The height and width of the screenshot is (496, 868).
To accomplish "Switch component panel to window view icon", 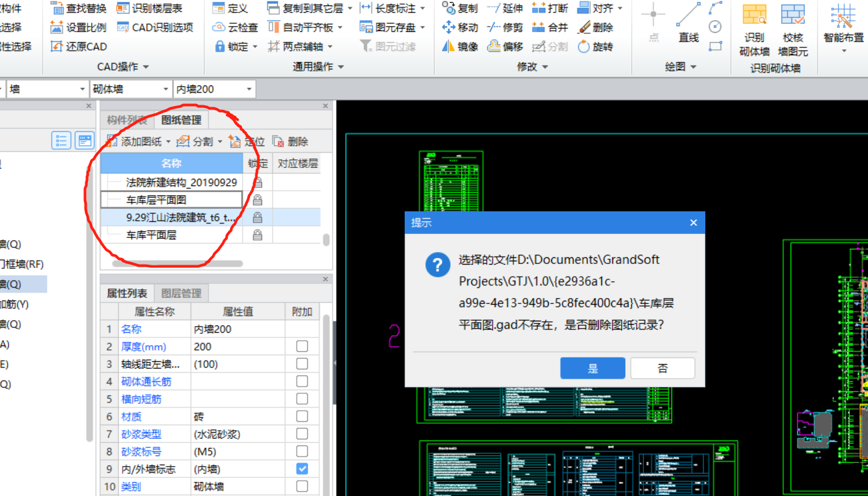I will click(85, 140).
